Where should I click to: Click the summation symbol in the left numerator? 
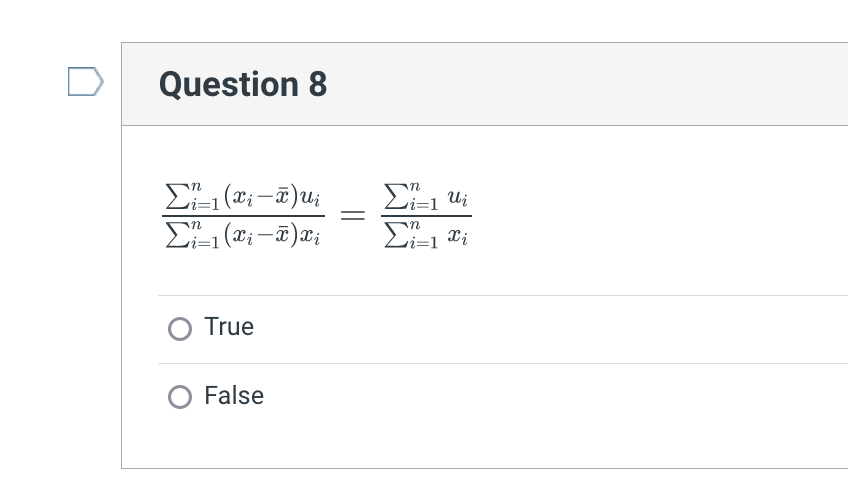171,193
